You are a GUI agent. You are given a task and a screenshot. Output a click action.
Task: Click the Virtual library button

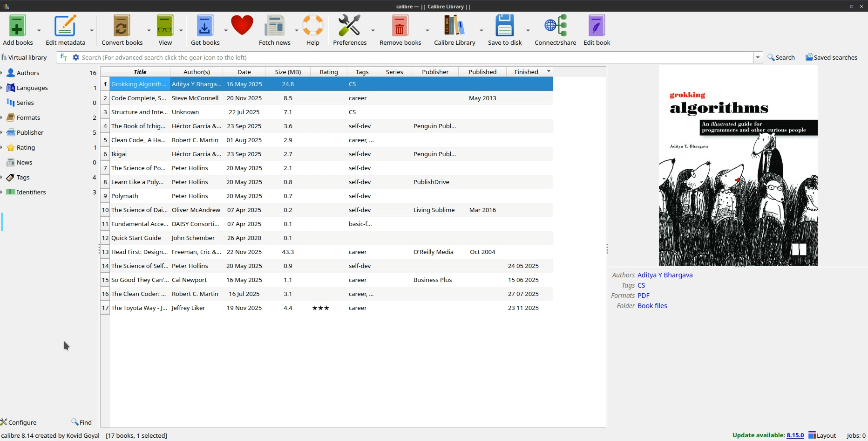pyautogui.click(x=24, y=57)
